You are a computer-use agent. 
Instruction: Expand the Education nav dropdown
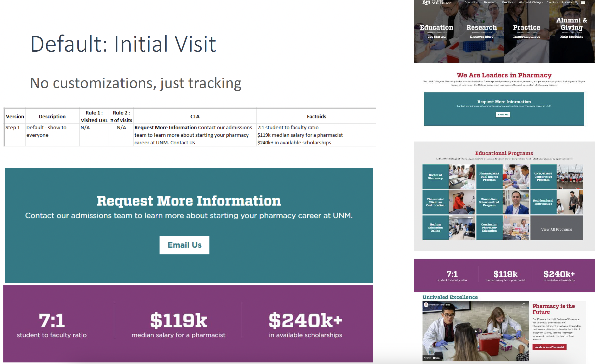pyautogui.click(x=472, y=2)
